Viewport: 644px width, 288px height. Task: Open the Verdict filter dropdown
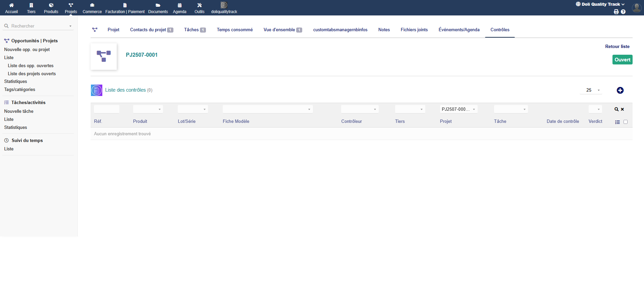[x=595, y=109]
